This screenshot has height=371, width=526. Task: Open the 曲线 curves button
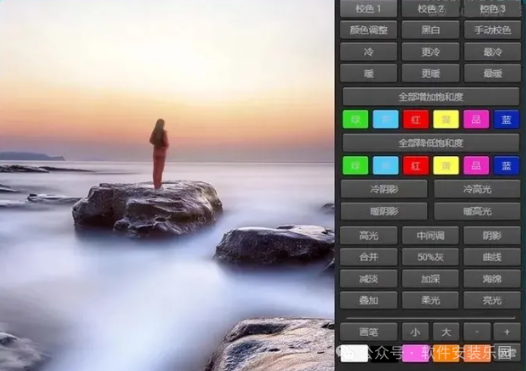click(492, 257)
